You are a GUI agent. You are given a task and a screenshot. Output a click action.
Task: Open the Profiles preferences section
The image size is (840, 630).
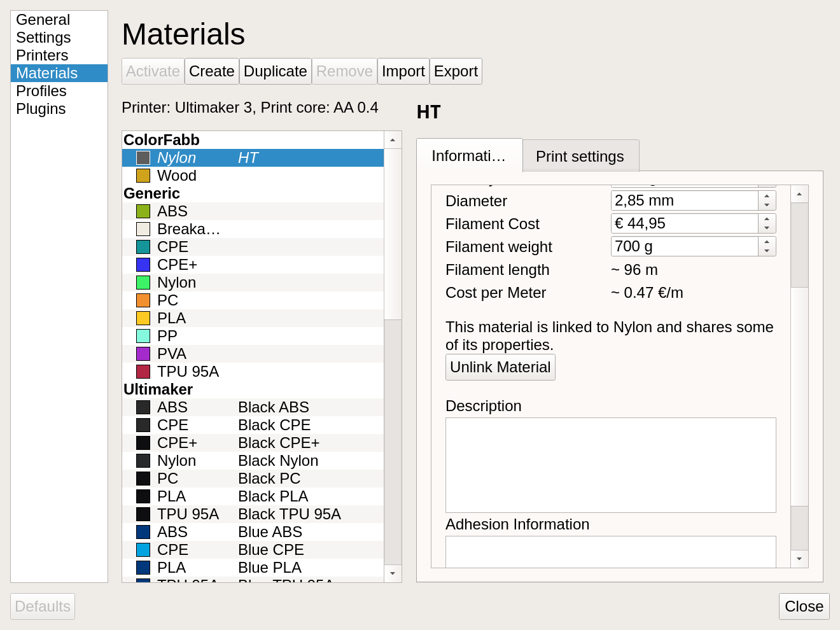(41, 91)
